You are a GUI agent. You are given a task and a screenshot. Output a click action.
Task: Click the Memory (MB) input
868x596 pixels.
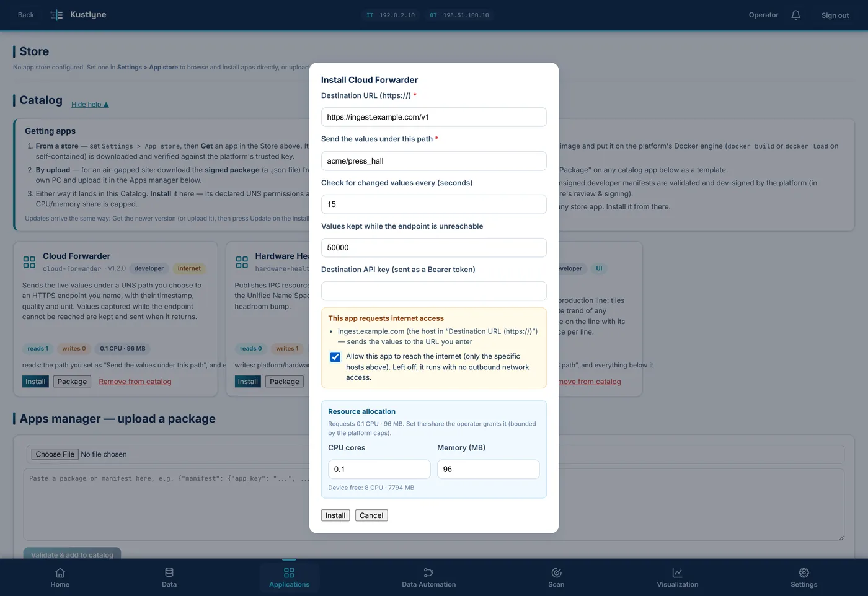click(489, 469)
